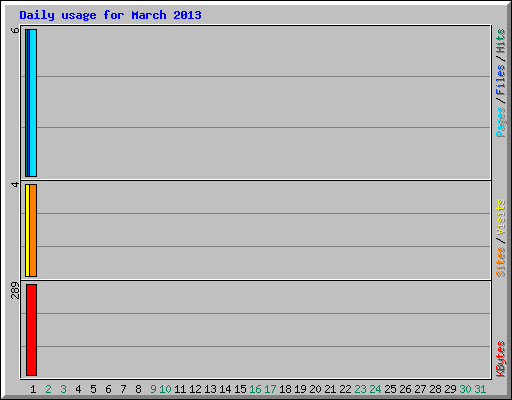Click day 15 on the x-axis
The image size is (512, 400).
[x=240, y=389]
